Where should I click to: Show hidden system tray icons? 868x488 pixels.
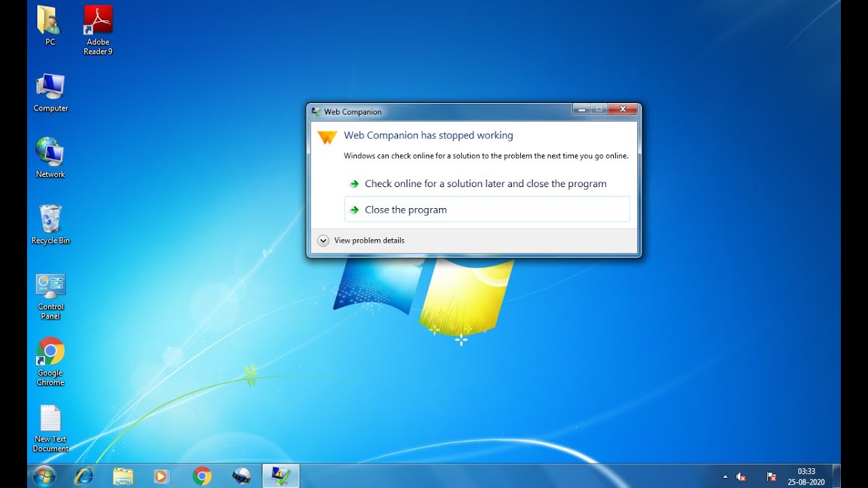(x=725, y=476)
